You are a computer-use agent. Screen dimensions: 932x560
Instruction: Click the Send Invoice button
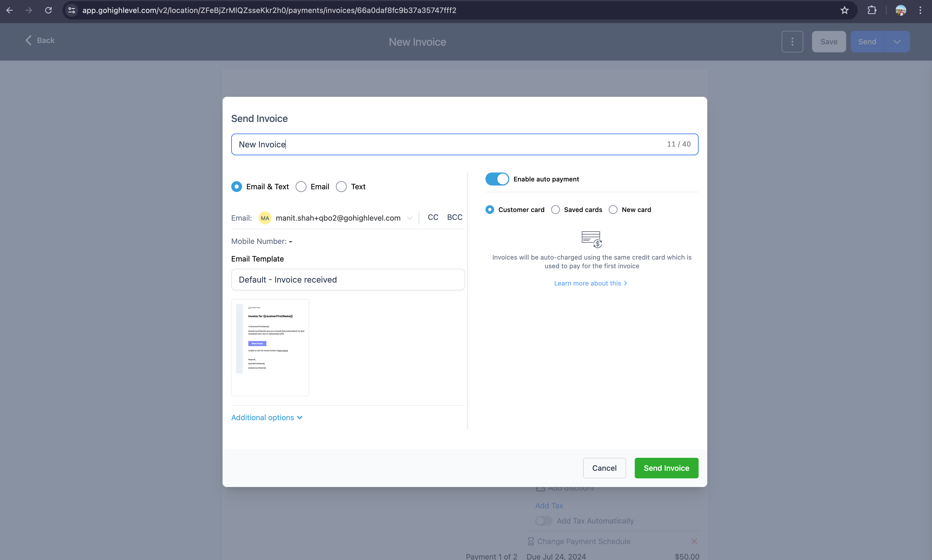pyautogui.click(x=666, y=468)
